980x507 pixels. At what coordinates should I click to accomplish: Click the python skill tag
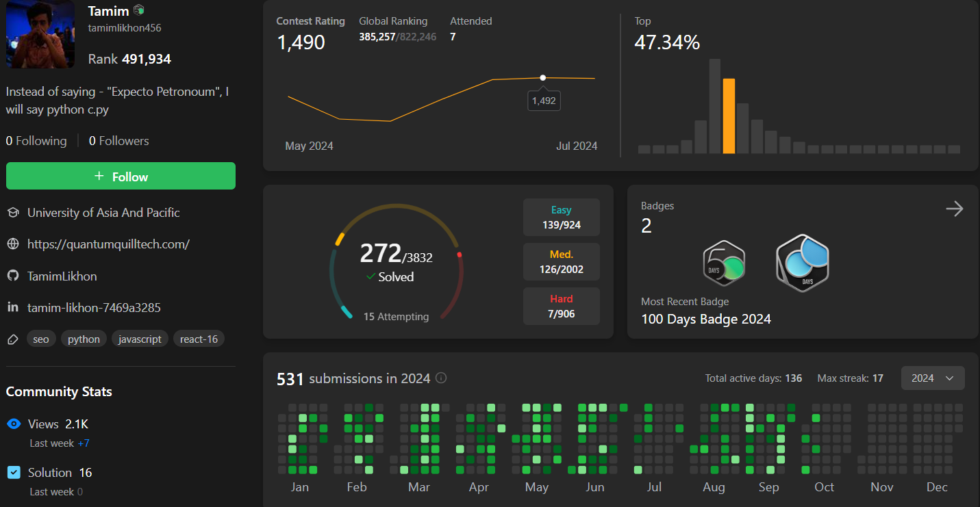point(83,338)
